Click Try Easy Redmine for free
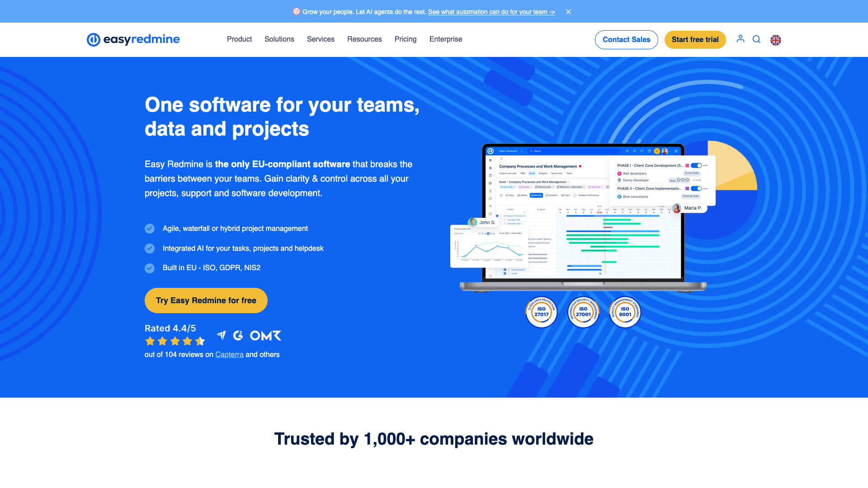868x488 pixels. click(206, 300)
